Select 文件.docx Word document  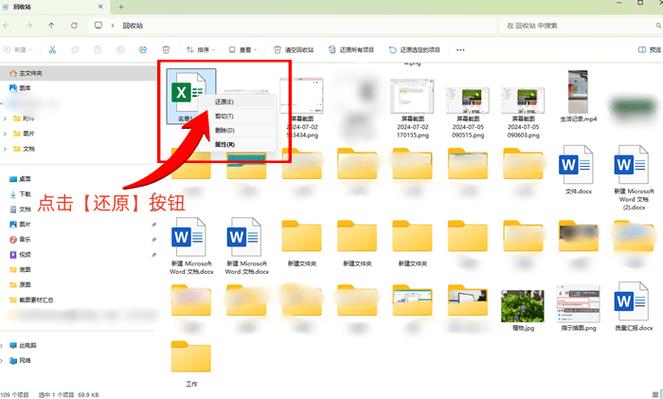[578, 164]
